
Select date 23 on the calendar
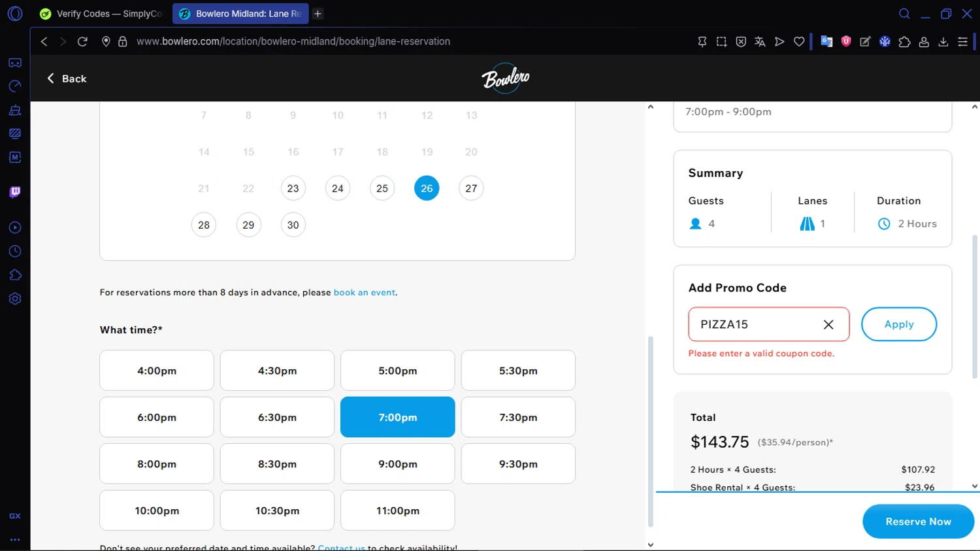pyautogui.click(x=293, y=188)
